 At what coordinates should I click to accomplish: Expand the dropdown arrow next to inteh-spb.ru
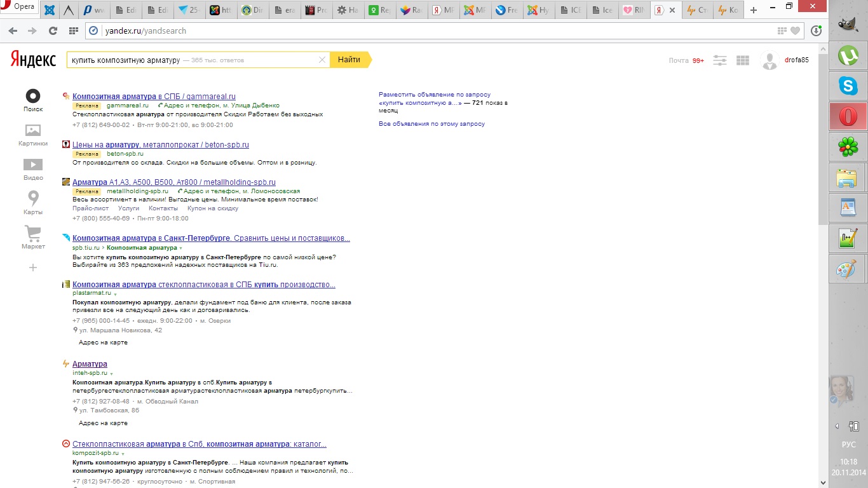112,374
